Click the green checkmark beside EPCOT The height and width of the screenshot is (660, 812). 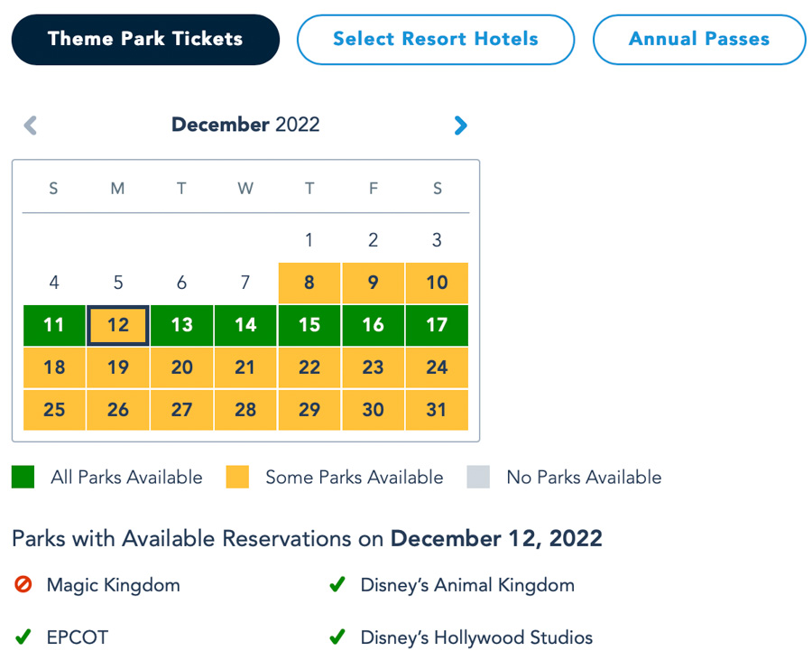coord(23,637)
